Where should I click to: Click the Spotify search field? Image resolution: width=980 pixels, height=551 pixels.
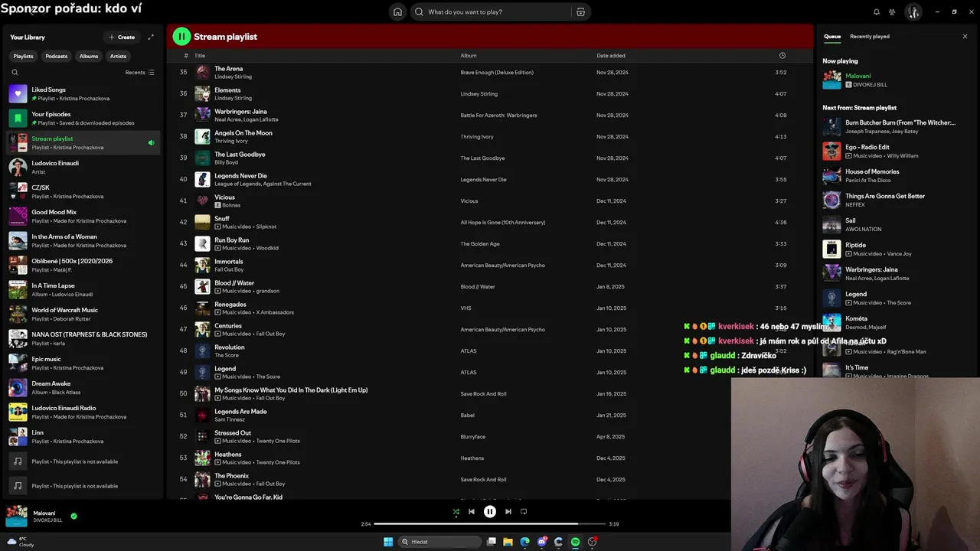(490, 11)
